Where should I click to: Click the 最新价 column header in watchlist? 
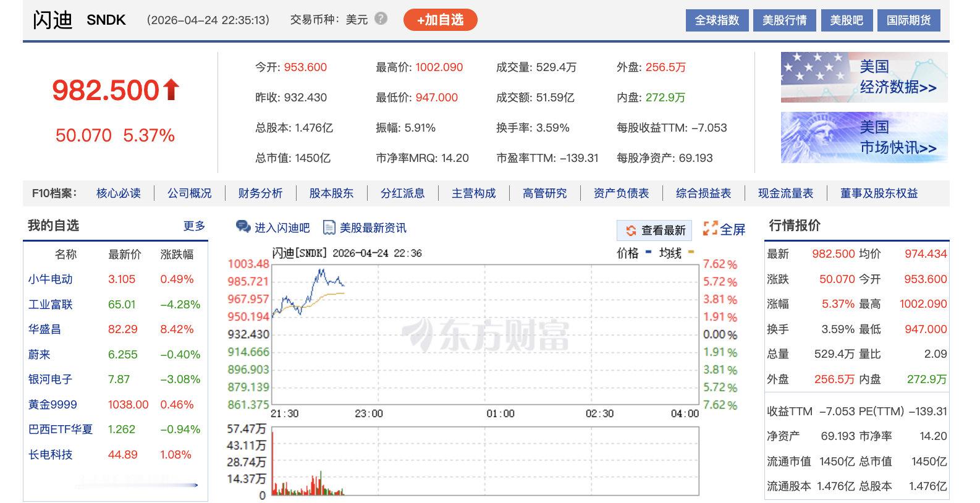coord(125,255)
